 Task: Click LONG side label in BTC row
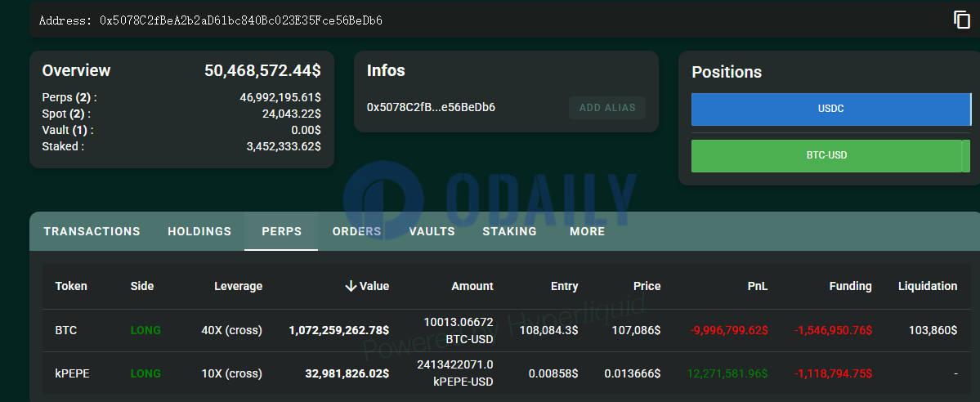pyautogui.click(x=145, y=330)
